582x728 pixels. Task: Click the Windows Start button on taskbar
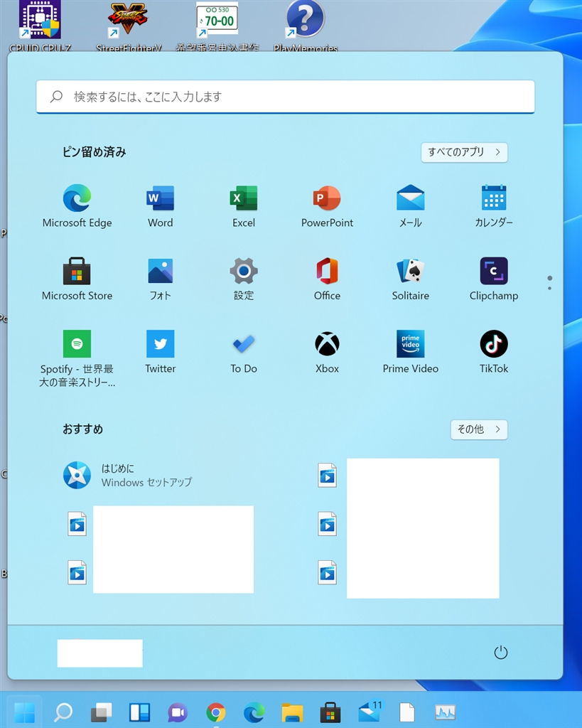pos(25,712)
